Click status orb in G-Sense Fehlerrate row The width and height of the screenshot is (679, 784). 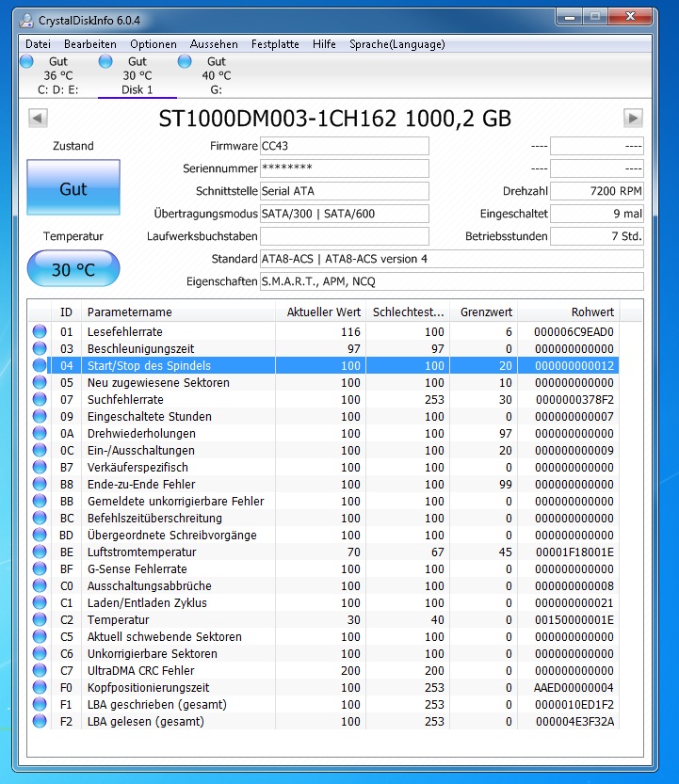click(x=40, y=569)
